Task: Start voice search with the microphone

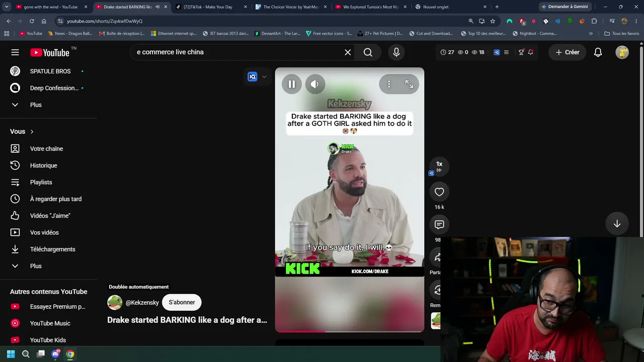Action: 396,52
